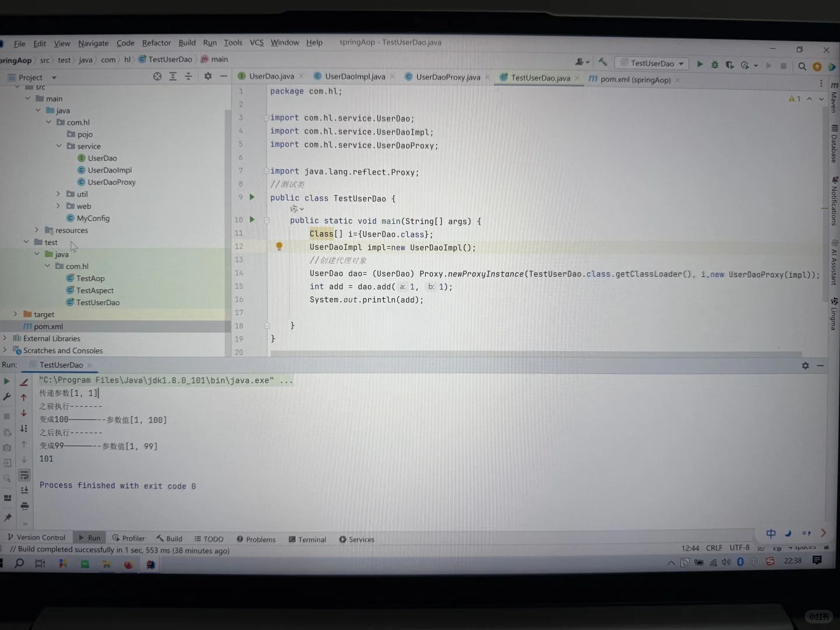Image resolution: width=840 pixels, height=630 pixels.
Task: Toggle the Chinese input mode indicator
Action: [771, 533]
